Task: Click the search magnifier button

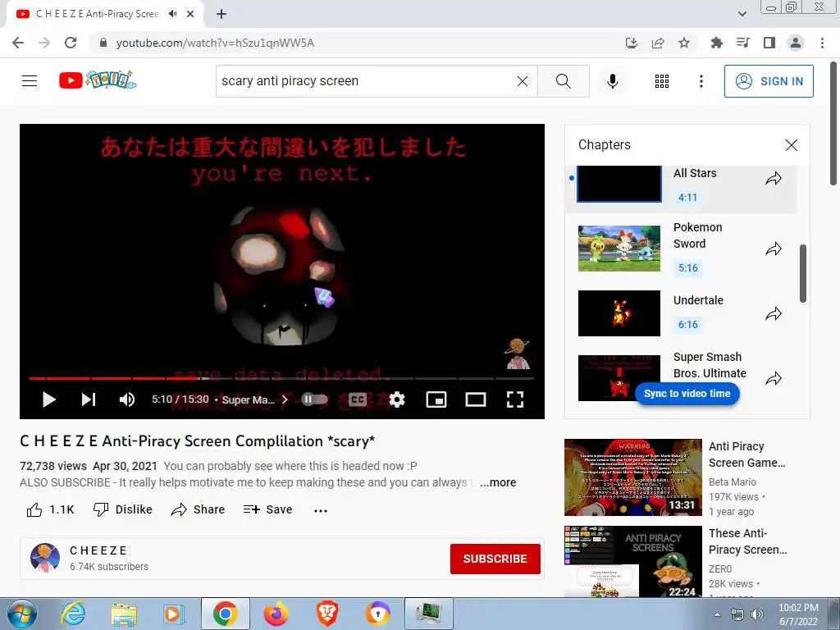Action: tap(563, 81)
